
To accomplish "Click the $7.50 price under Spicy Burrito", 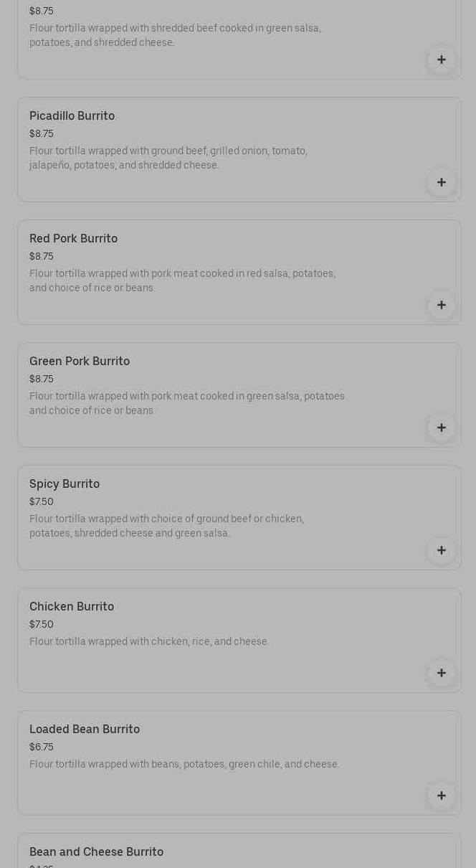I will coord(42,502).
